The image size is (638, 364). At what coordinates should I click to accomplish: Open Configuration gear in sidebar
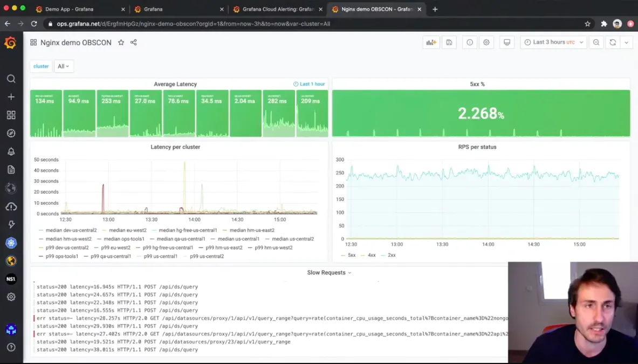(11, 297)
